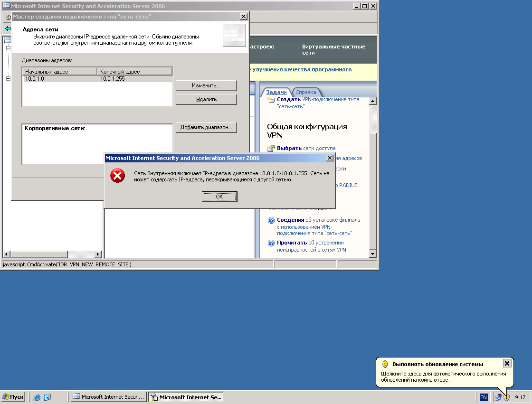Click the clock showing 9:17
This screenshot has height=404, width=532.
point(520,397)
